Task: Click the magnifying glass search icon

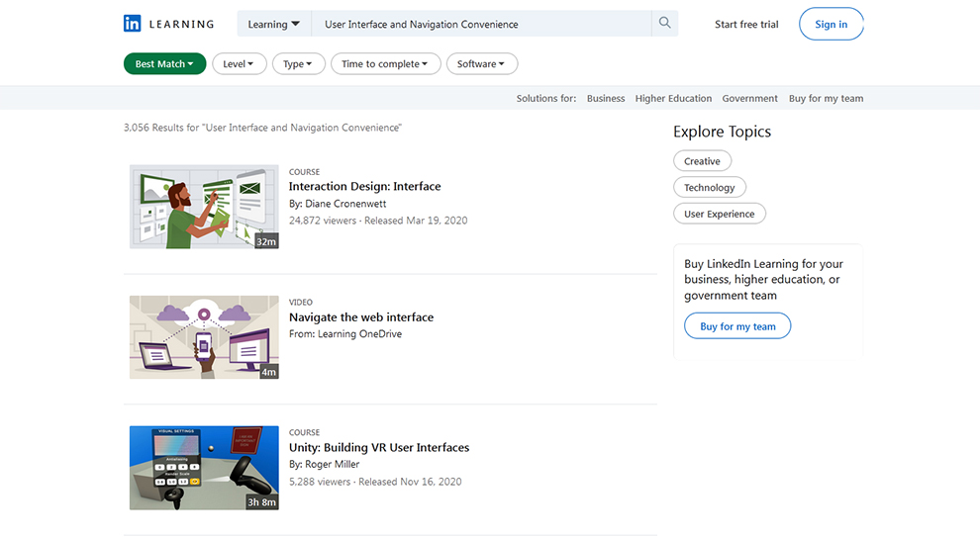Action: coord(664,24)
